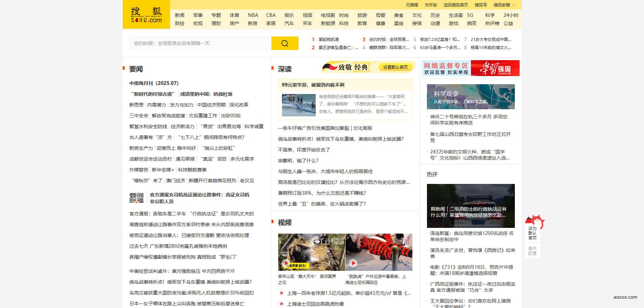Screen dimensions: 644x308
Task: Click the 要闻联播 logo
Action: tap(137, 198)
